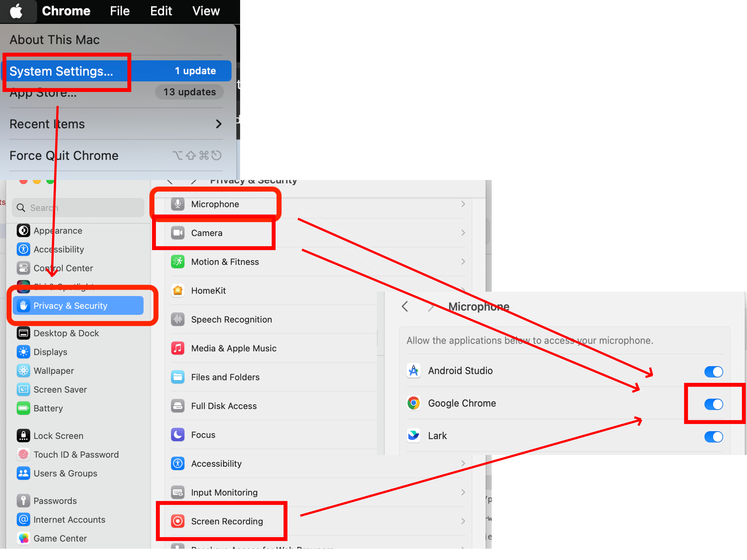The width and height of the screenshot is (747, 560).
Task: Click the chevron on Microphone row
Action: coord(463,204)
